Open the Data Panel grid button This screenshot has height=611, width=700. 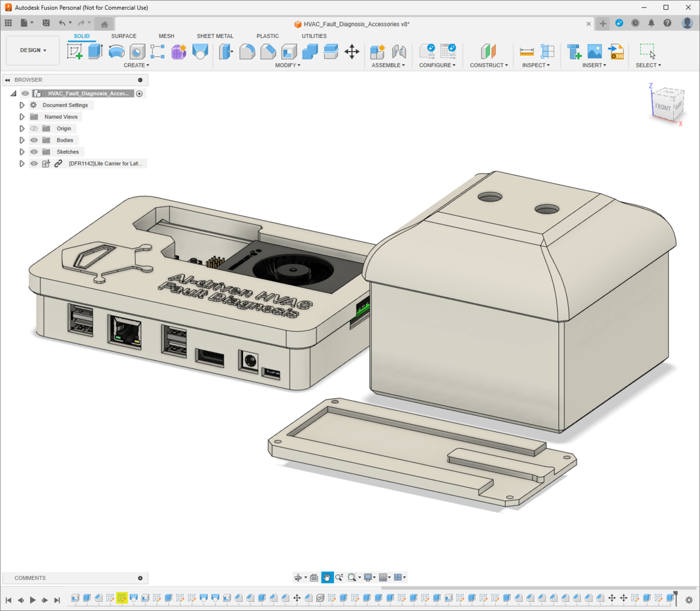tap(8, 23)
